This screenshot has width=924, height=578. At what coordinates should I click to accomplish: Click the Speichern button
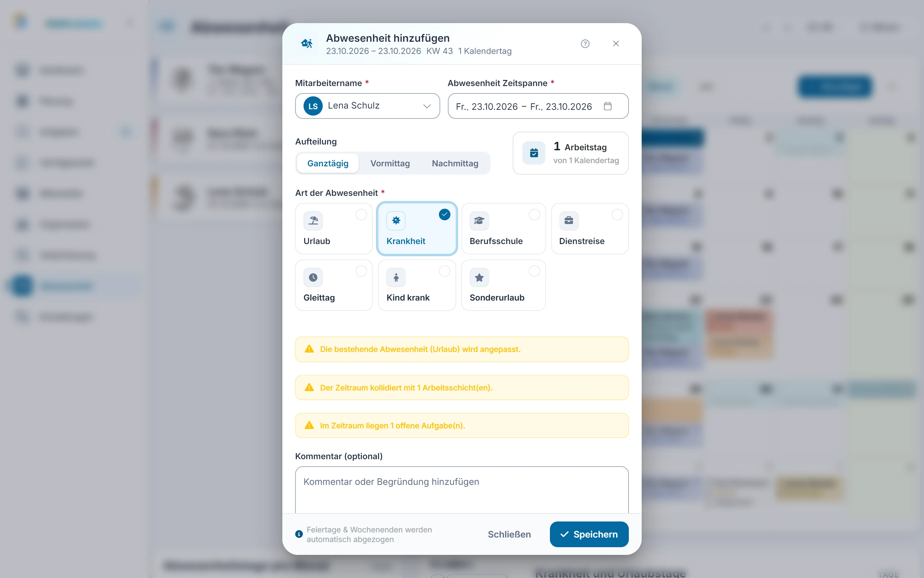[x=589, y=534]
